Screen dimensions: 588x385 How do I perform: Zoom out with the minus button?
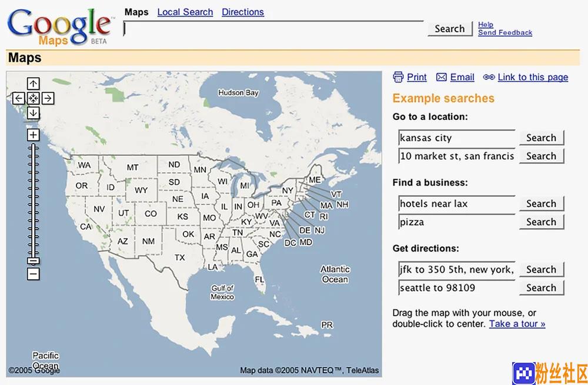pos(33,274)
